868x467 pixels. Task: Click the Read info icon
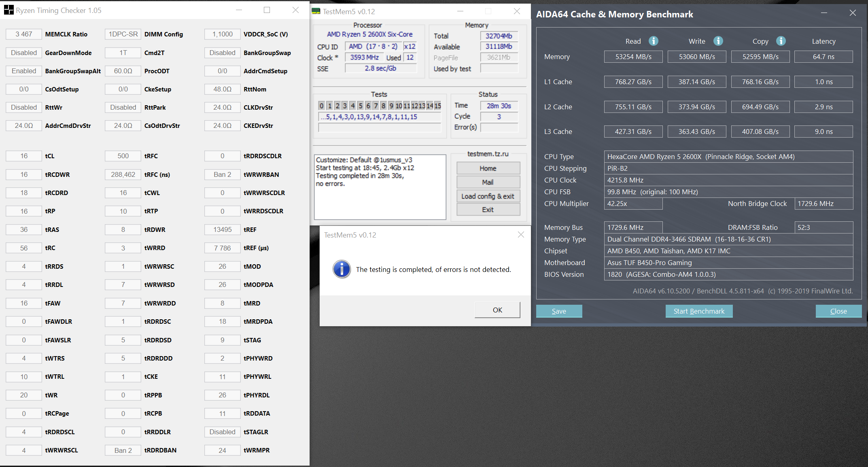[653, 41]
